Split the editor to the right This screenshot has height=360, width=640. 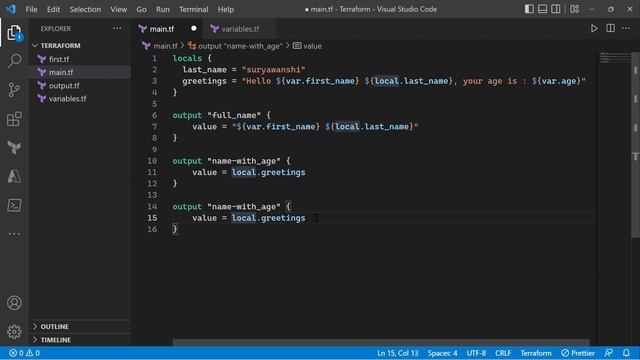coord(611,29)
